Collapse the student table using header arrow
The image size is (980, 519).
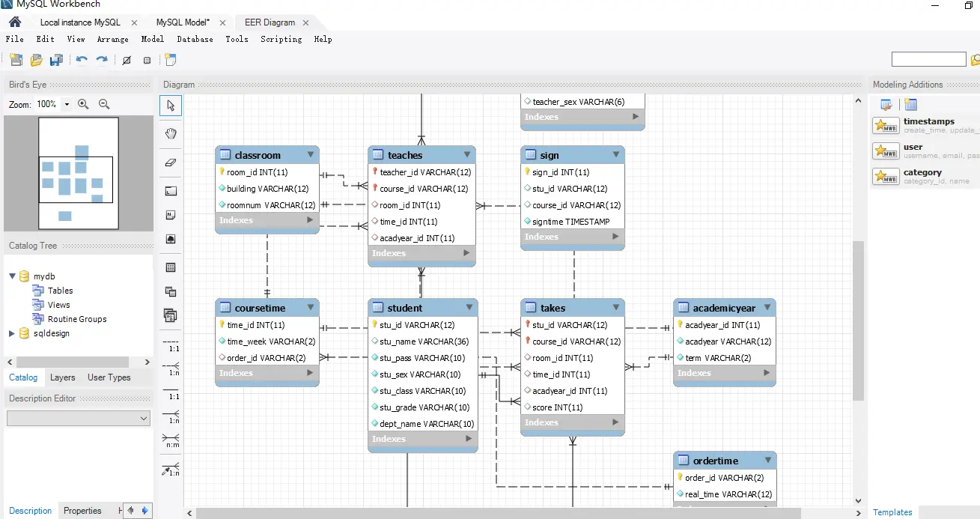[469, 307]
